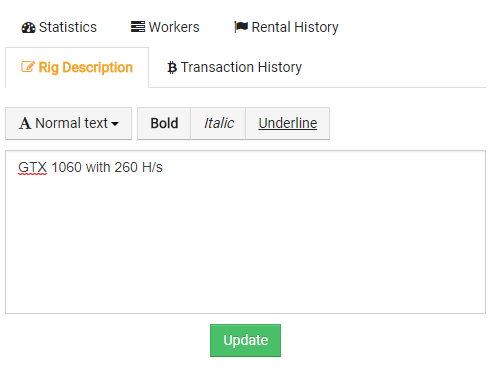Click the Bitcoin symbol icon
This screenshot has width=493, height=374.
click(x=172, y=68)
